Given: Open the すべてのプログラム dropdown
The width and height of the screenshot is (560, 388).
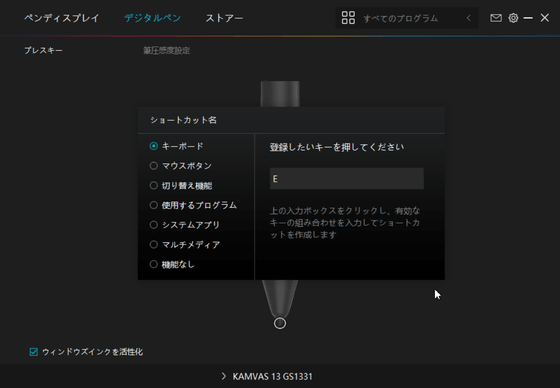Looking at the screenshot, I should click(x=407, y=18).
